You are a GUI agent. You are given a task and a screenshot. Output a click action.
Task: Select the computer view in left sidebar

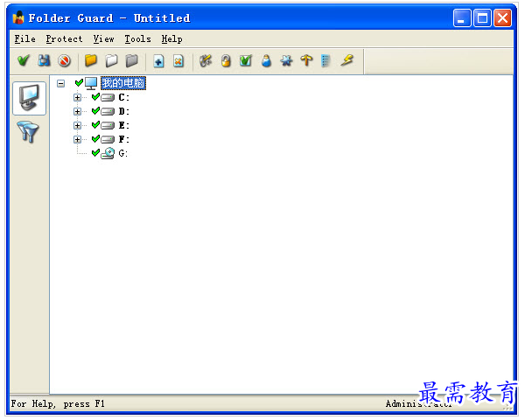(30, 98)
